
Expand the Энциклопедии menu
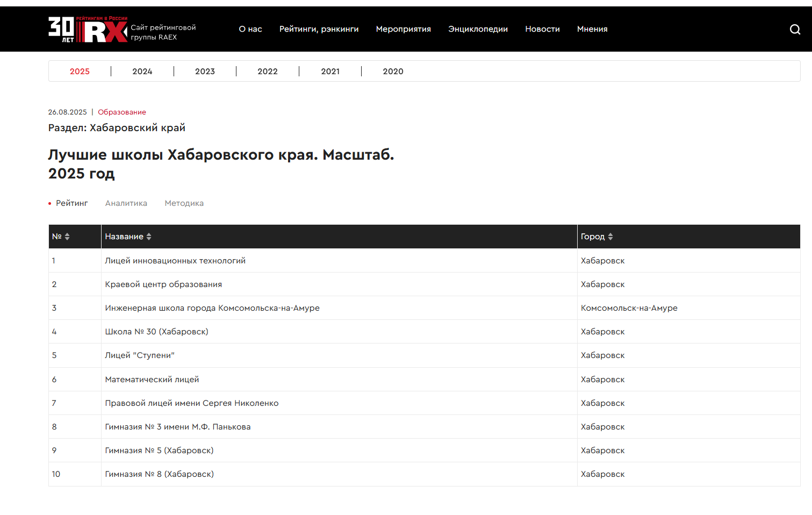point(478,29)
